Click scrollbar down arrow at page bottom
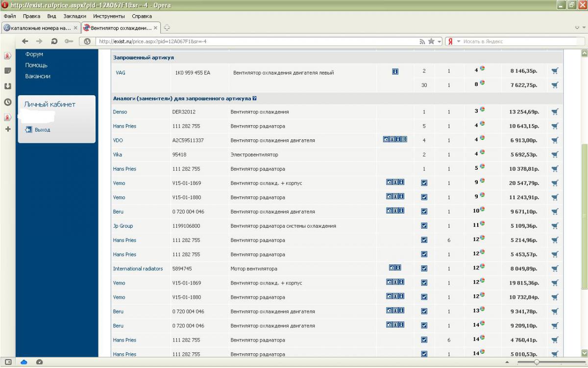This screenshot has width=588, height=368. pos(584,353)
